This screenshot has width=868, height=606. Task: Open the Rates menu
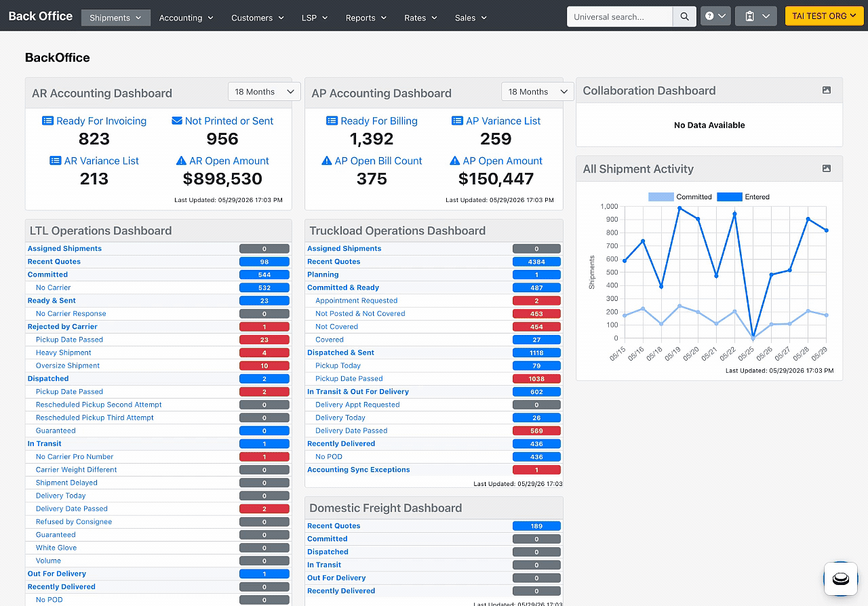click(x=420, y=18)
